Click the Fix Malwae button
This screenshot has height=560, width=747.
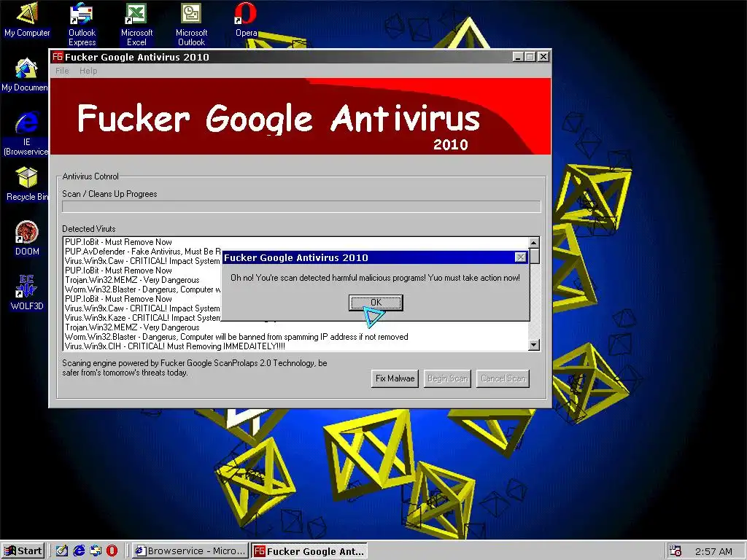click(x=395, y=378)
